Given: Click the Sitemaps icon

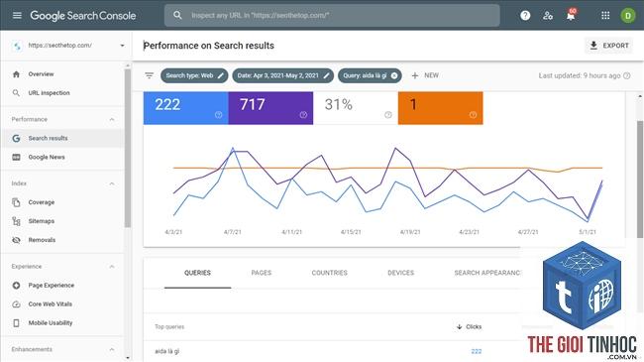Looking at the screenshot, I should 16,221.
